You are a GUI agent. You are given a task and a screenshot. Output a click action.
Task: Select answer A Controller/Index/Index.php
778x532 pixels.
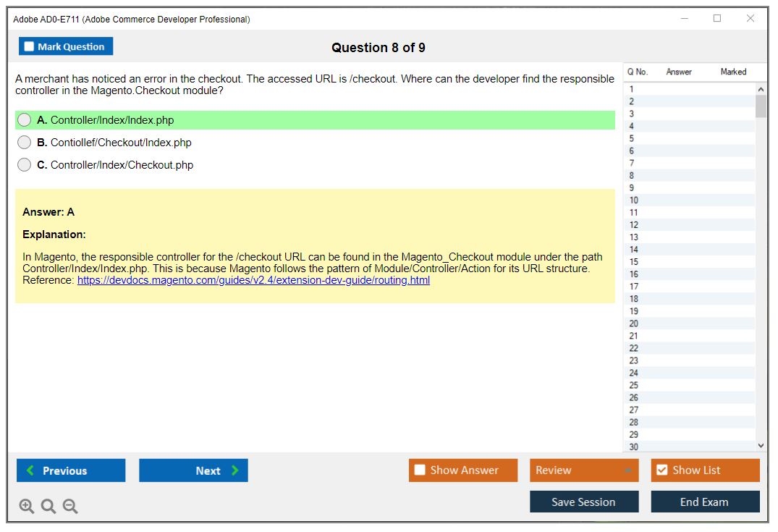pyautogui.click(x=25, y=120)
